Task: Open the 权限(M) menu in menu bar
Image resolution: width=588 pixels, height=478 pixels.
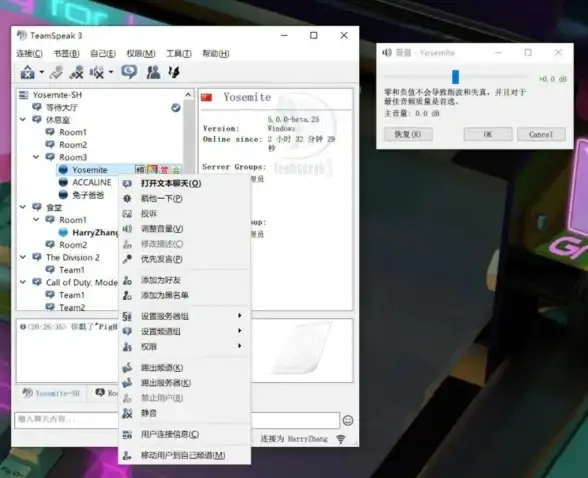Action: [141, 54]
